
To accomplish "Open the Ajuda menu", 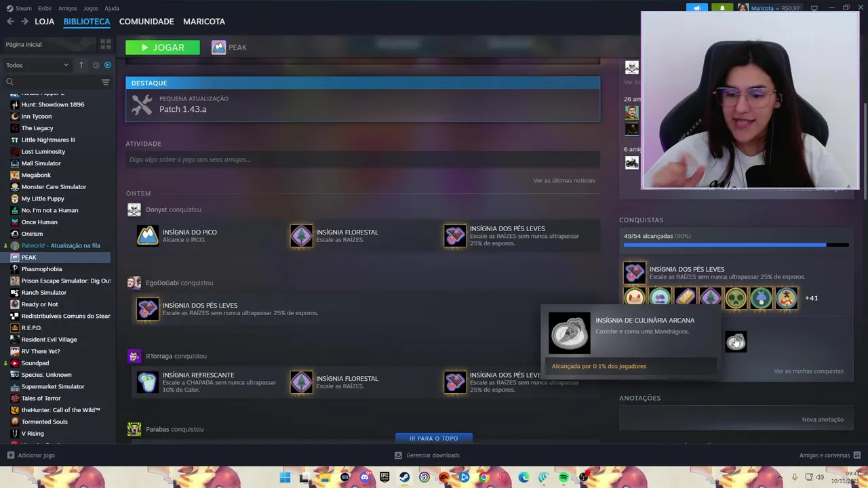I will (x=112, y=8).
